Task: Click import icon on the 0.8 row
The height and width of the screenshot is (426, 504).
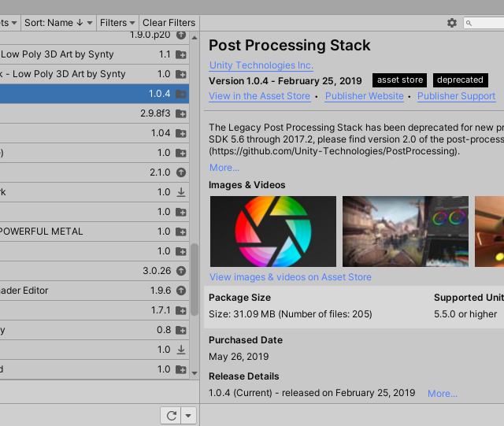Action: tap(181, 330)
